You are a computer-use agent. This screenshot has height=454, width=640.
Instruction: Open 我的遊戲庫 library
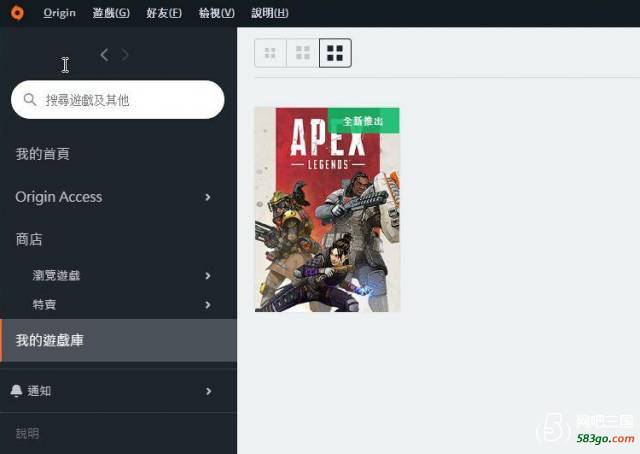point(118,340)
